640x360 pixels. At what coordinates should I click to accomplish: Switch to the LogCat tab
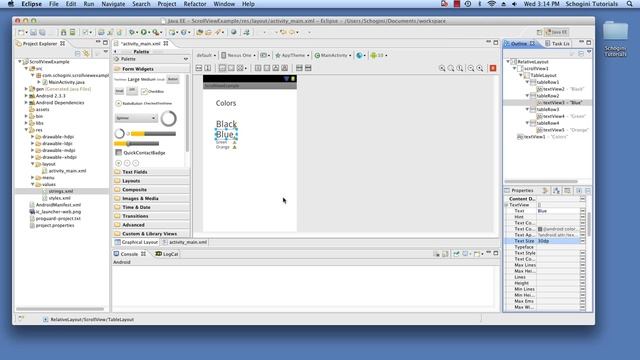coord(167,254)
